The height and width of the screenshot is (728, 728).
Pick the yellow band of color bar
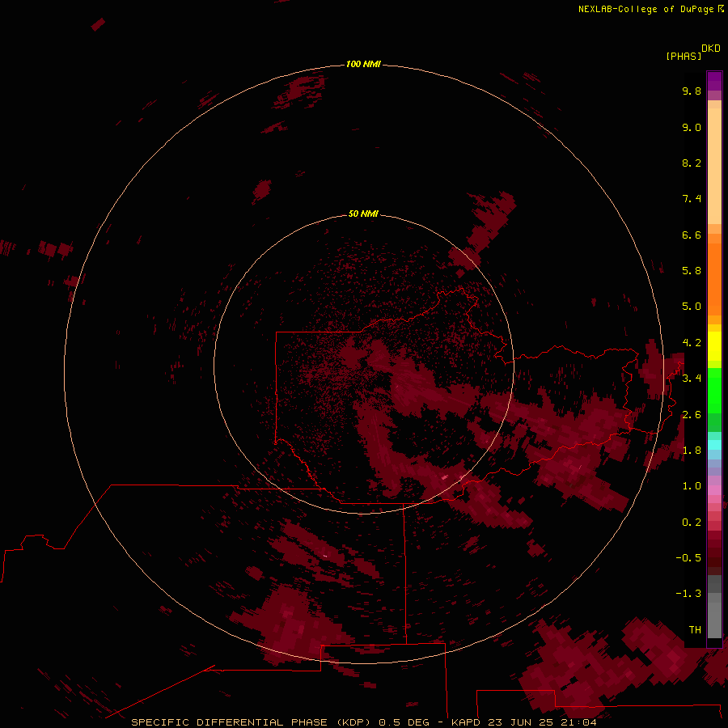point(714,346)
